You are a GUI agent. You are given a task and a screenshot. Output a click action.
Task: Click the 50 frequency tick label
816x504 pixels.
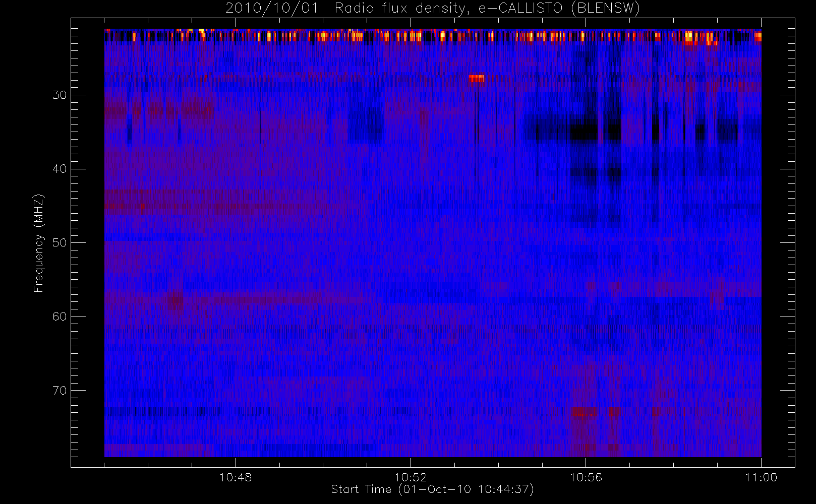point(60,243)
